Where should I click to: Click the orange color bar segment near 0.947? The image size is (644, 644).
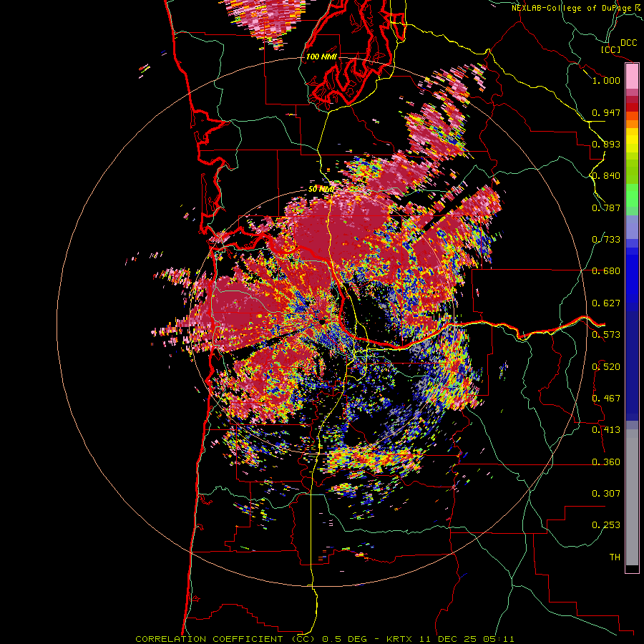632,116
